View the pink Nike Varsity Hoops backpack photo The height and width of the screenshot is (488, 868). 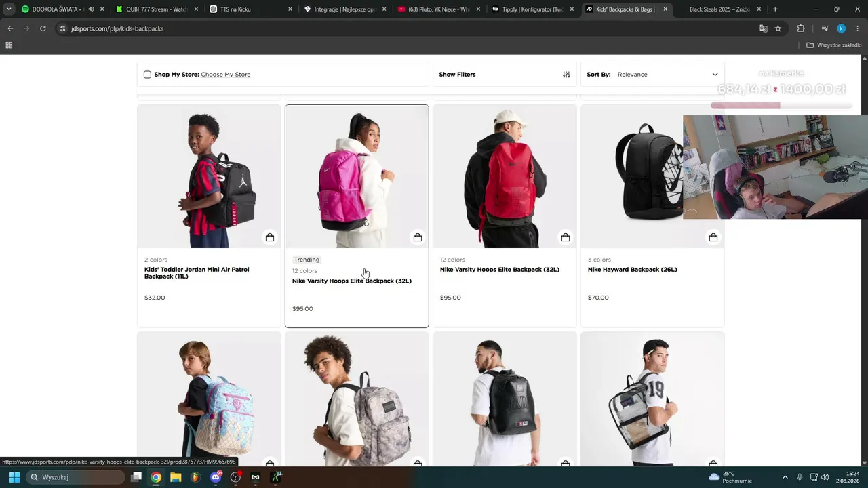(357, 176)
